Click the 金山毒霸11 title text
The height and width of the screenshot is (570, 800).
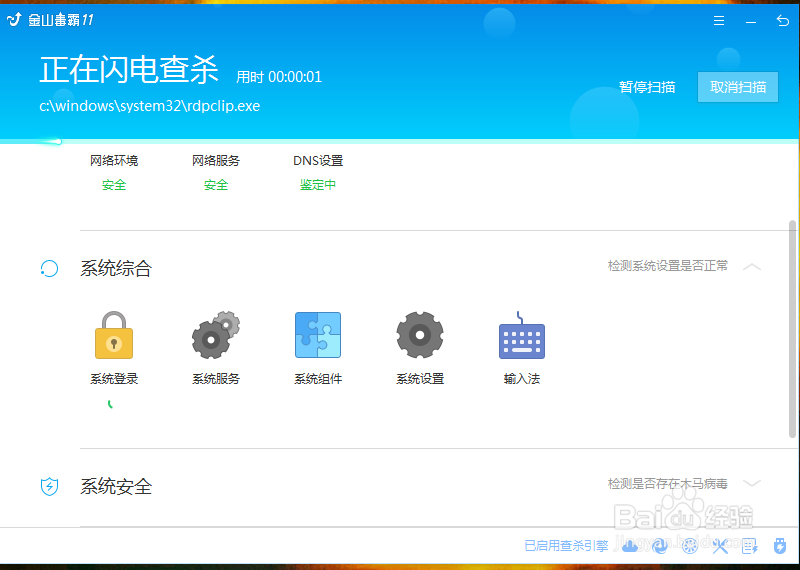pyautogui.click(x=61, y=20)
